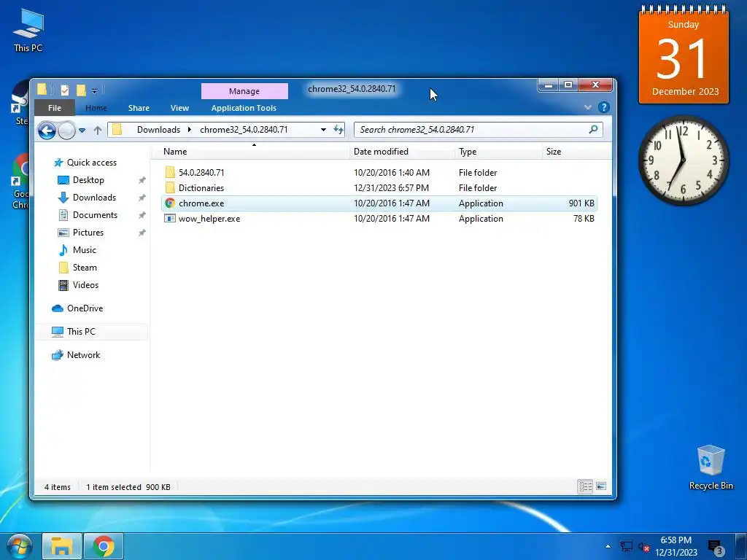Image resolution: width=747 pixels, height=560 pixels.
Task: Switch to Large icons view button
Action: click(601, 486)
